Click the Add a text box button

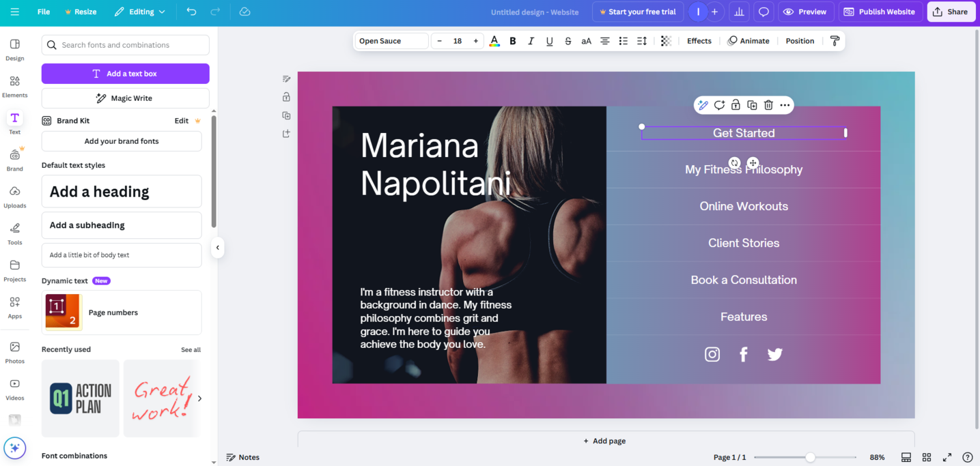pos(125,74)
